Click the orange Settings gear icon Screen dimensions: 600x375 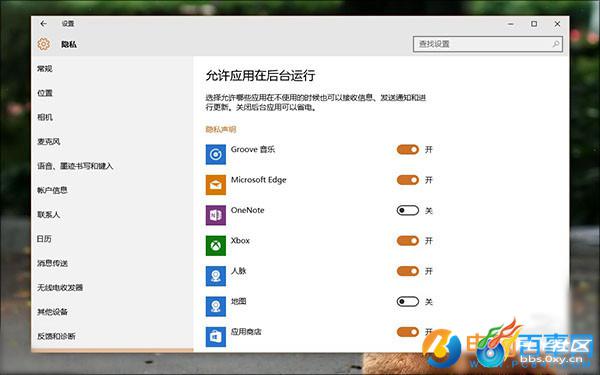click(44, 44)
